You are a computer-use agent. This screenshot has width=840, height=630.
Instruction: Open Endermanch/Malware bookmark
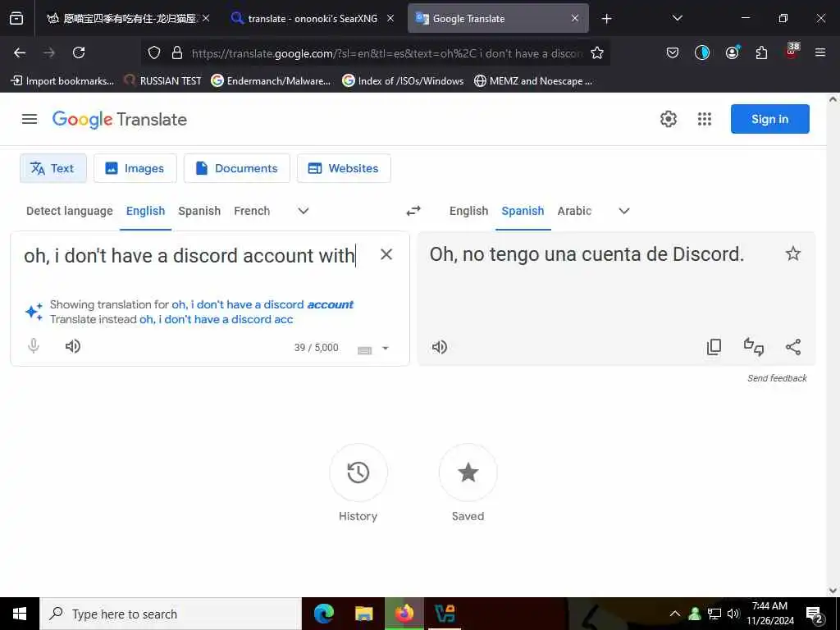pos(271,81)
